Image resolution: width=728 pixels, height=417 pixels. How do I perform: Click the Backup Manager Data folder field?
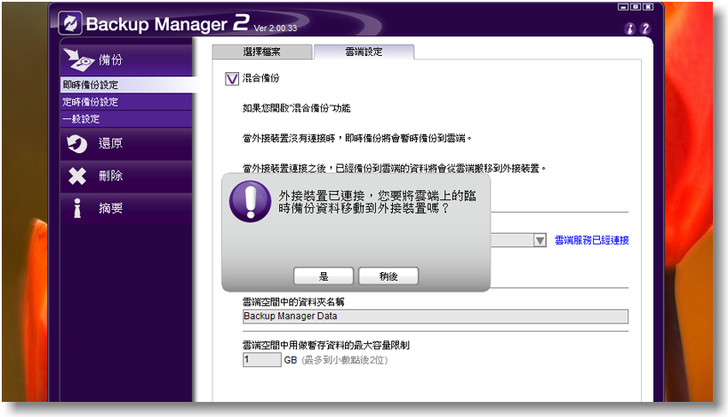tap(435, 316)
